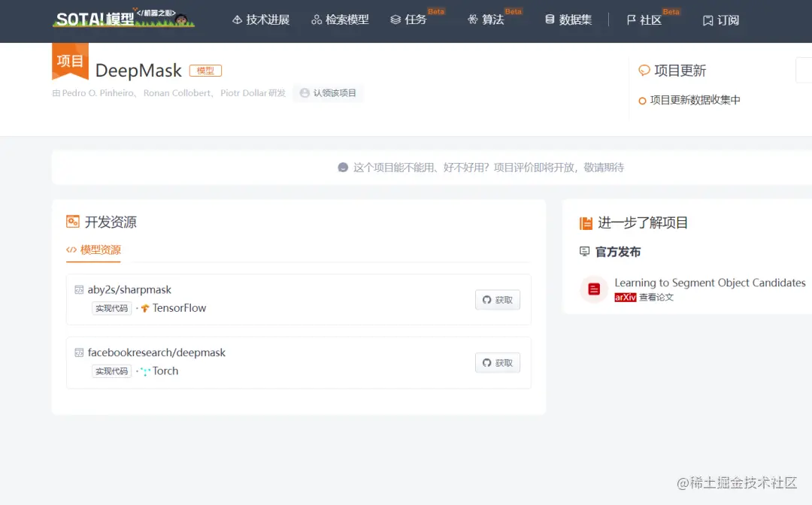This screenshot has height=505, width=812.
Task: Open the arXiv paper PDF icon
Action: (593, 289)
